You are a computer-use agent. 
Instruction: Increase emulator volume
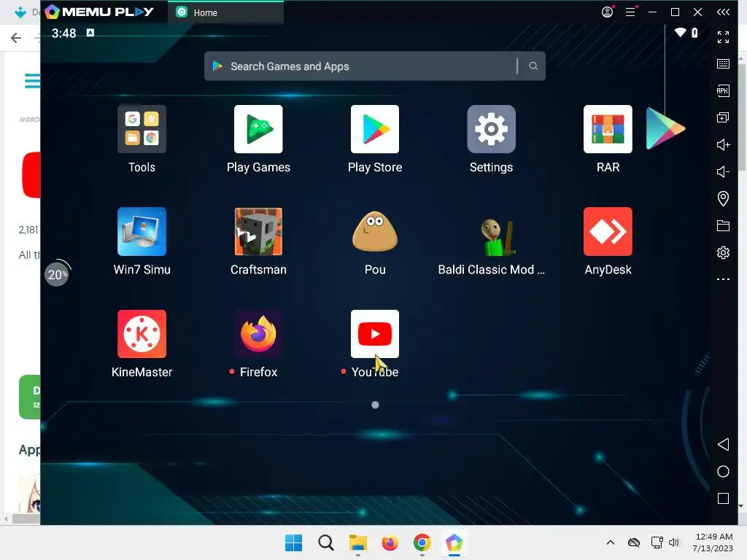coord(723,145)
